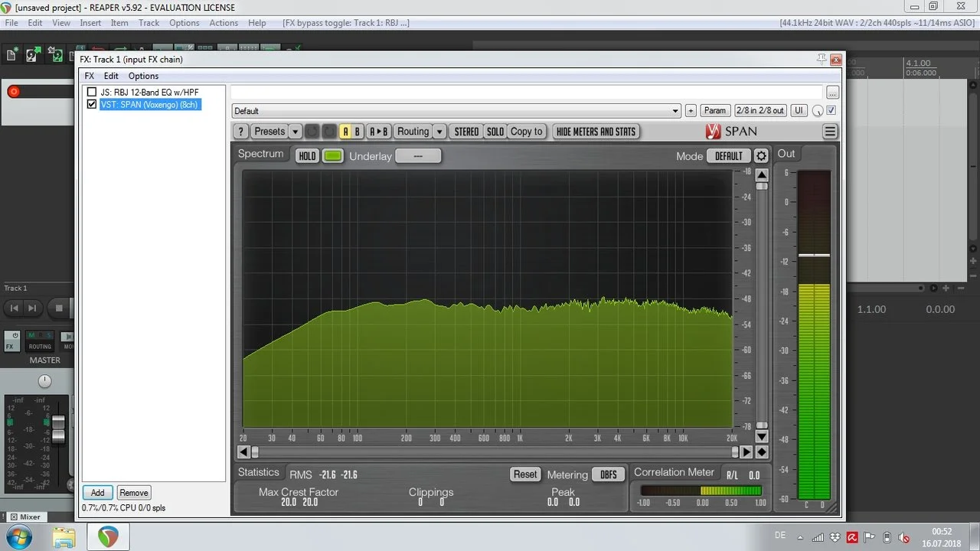Click the master track FX button
This screenshot has height=551, width=980.
pyautogui.click(x=11, y=341)
